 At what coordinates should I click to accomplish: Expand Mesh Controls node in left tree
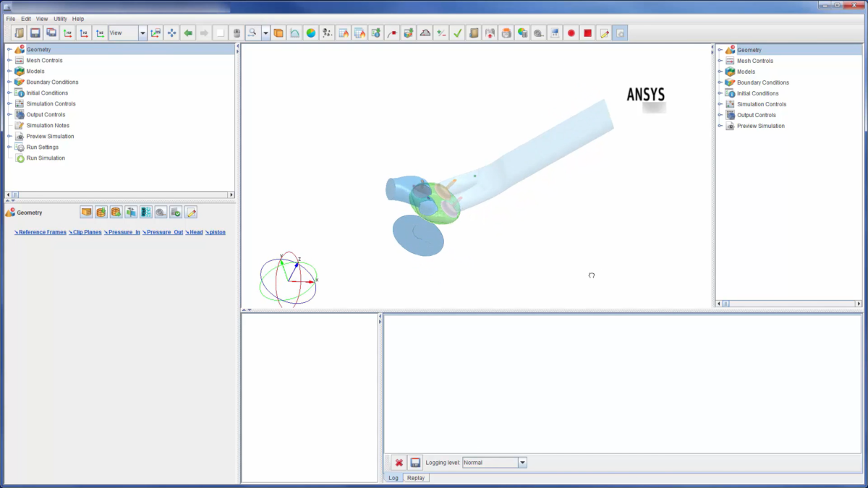pyautogui.click(x=9, y=60)
